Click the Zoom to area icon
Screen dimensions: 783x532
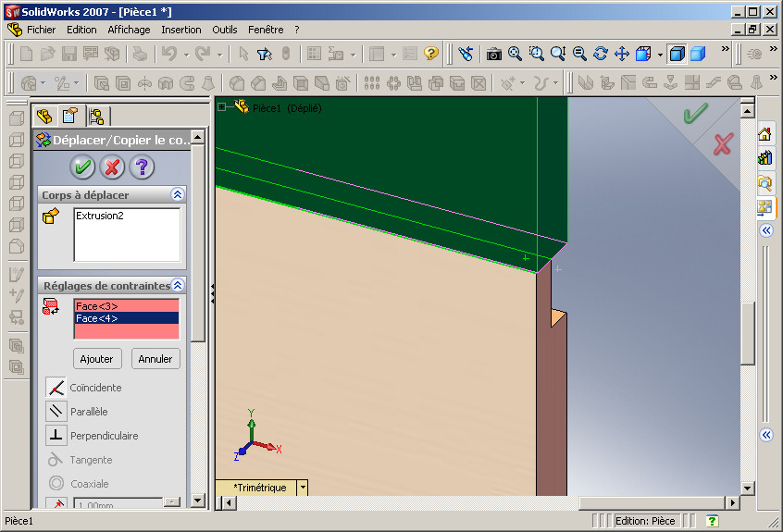(536, 54)
